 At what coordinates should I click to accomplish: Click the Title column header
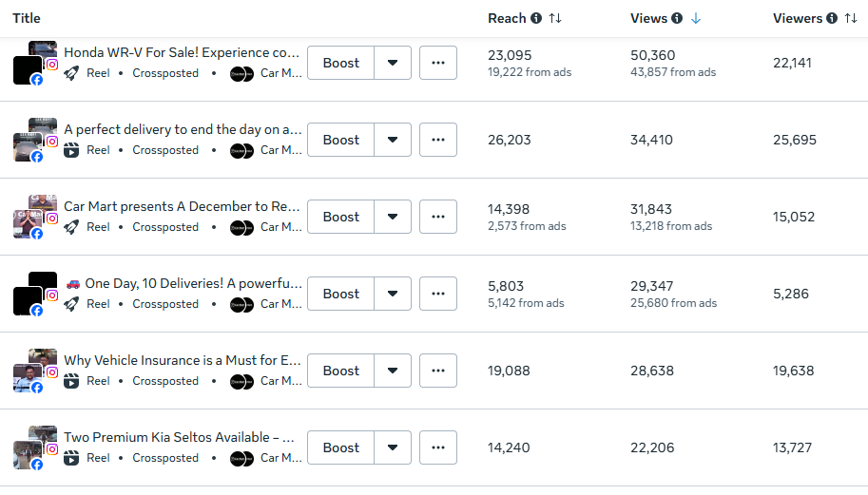pos(27,18)
